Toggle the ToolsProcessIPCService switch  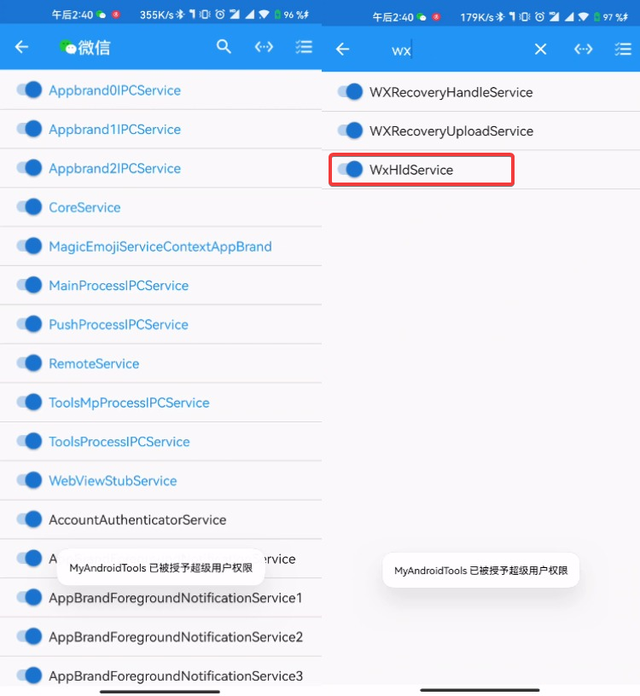click(29, 442)
